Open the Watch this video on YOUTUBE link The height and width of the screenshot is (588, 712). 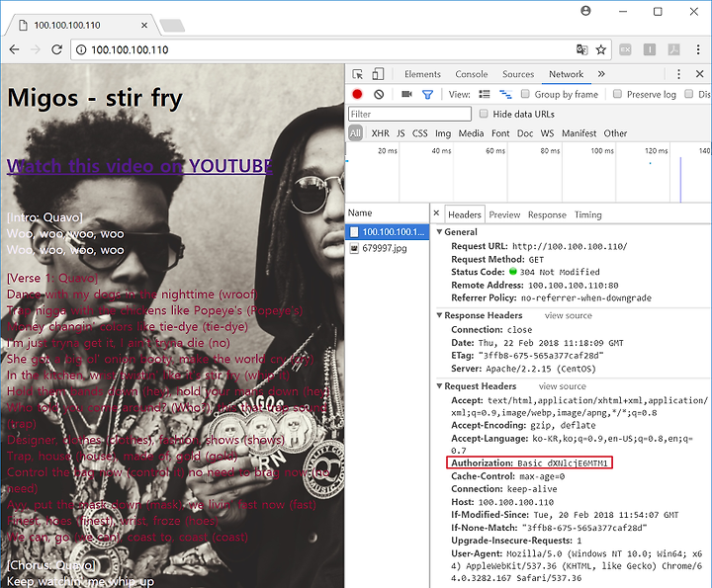tap(139, 166)
